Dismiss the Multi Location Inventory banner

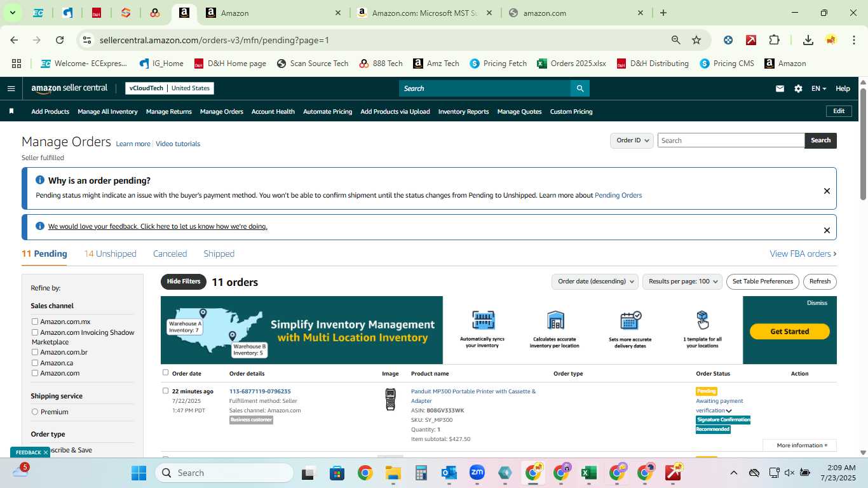pos(817,303)
